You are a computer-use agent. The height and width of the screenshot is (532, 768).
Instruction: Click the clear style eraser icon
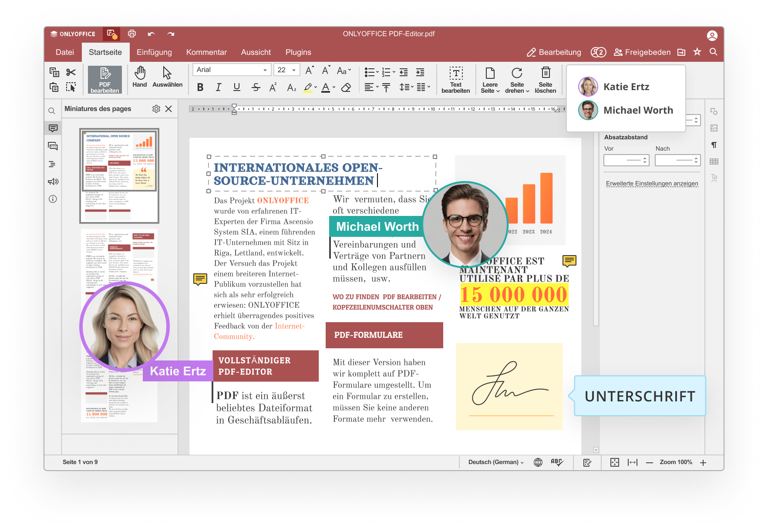(346, 88)
